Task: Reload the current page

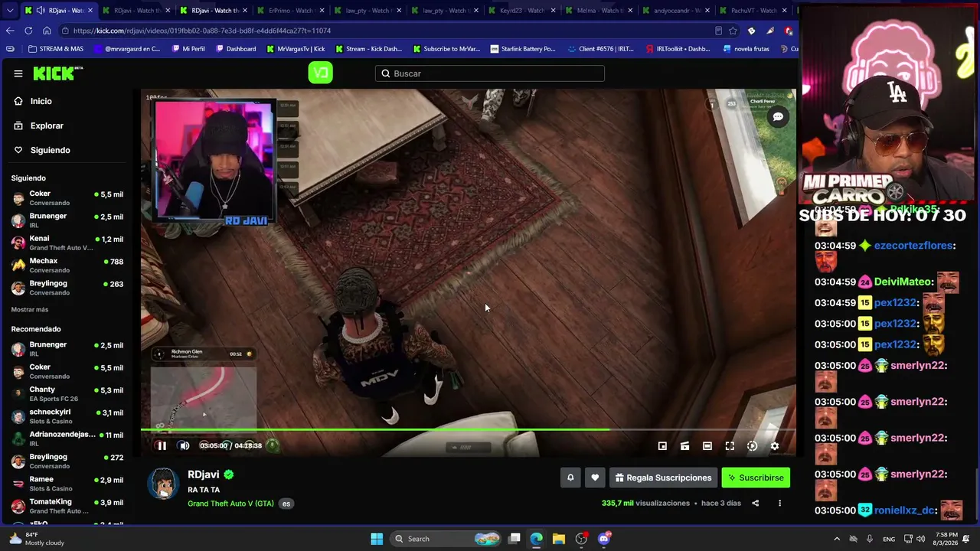Action: point(28,31)
